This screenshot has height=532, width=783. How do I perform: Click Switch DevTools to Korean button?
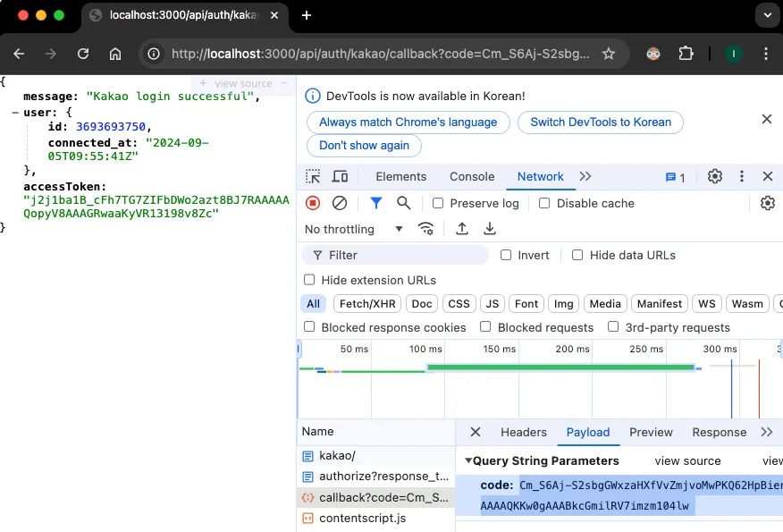pyautogui.click(x=601, y=122)
